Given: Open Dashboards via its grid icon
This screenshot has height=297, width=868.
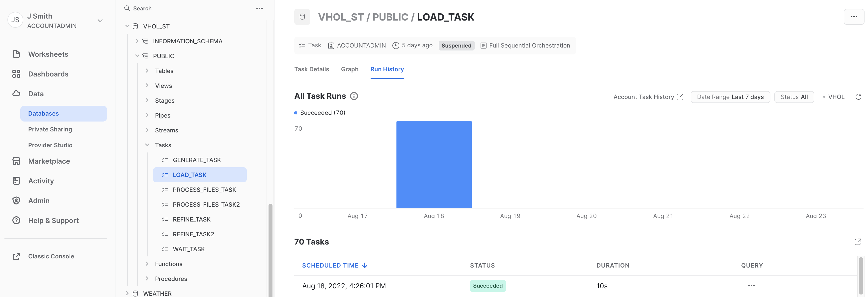Looking at the screenshot, I should tap(16, 74).
